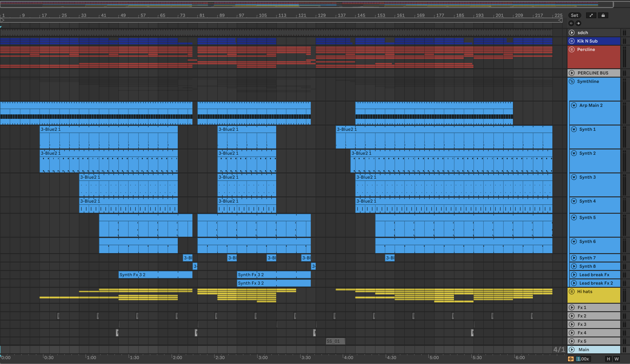Screen dimensions: 630x364
Task: Toggle the automation mode icon
Action: click(591, 15)
